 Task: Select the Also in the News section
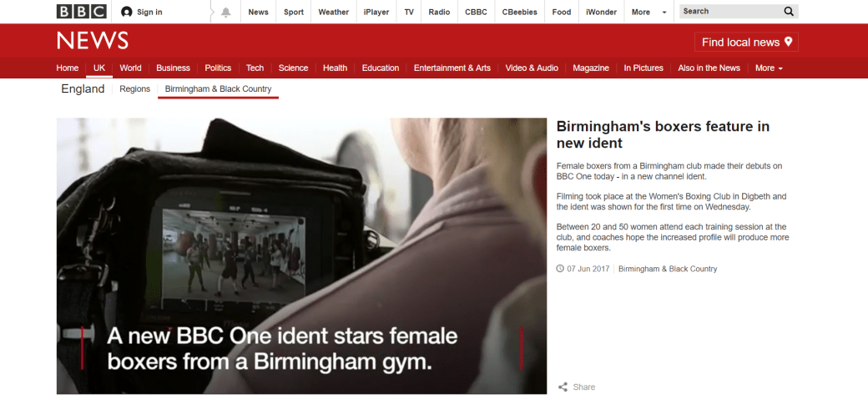coord(709,68)
